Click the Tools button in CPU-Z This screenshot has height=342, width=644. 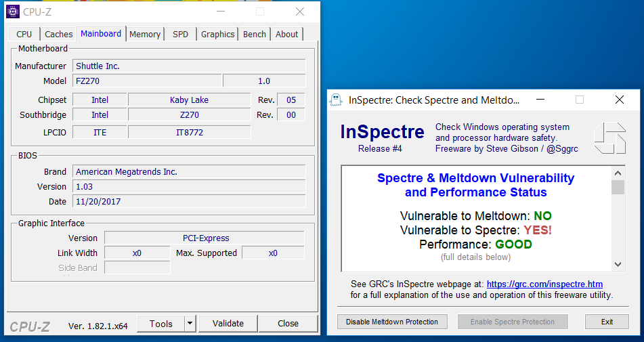click(161, 324)
